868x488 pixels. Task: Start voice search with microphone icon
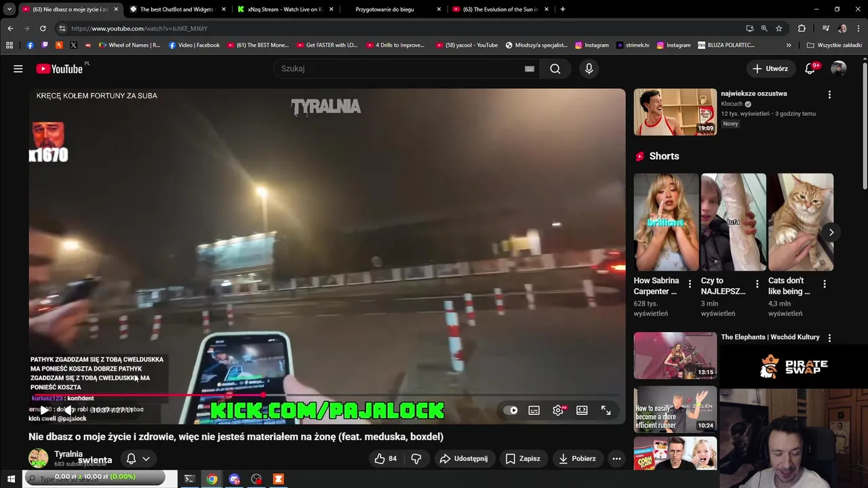click(589, 68)
